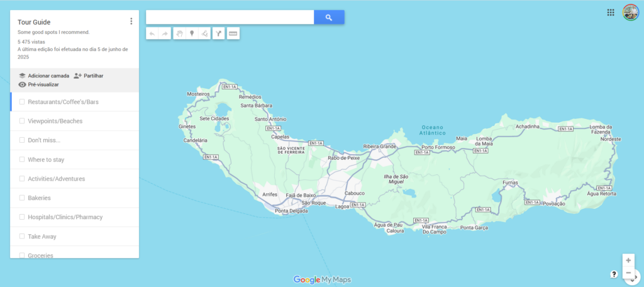The image size is (644, 287).
Task: Open the map help question mark
Action: click(x=614, y=274)
